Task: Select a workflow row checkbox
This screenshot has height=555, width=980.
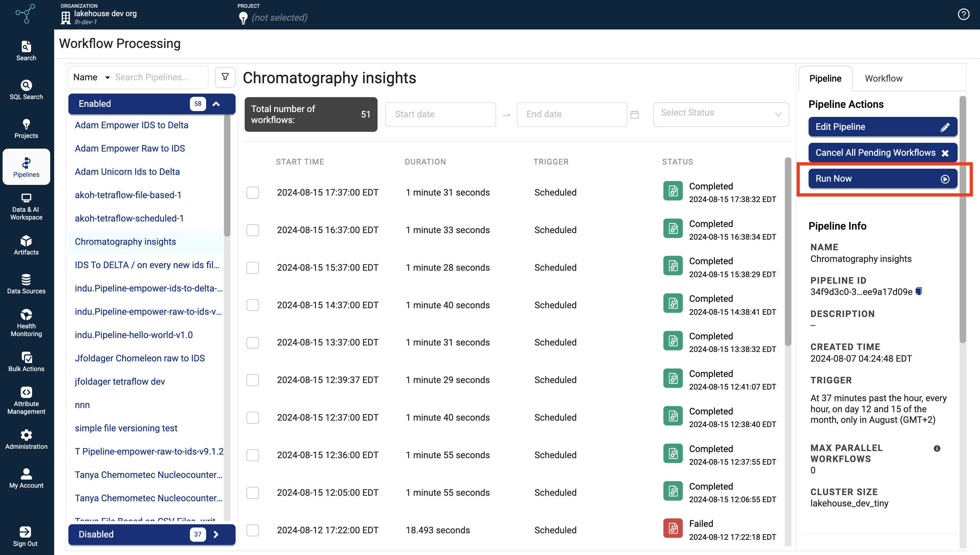Action: [252, 192]
